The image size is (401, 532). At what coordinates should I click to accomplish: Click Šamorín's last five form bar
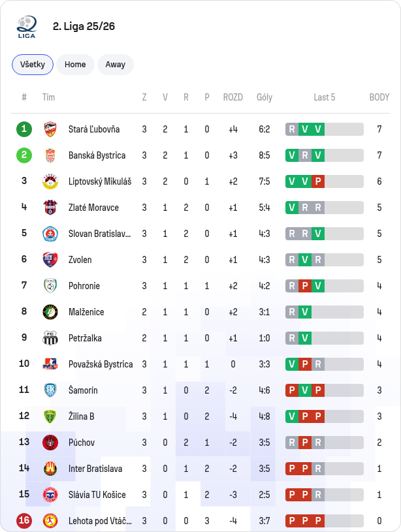click(325, 390)
